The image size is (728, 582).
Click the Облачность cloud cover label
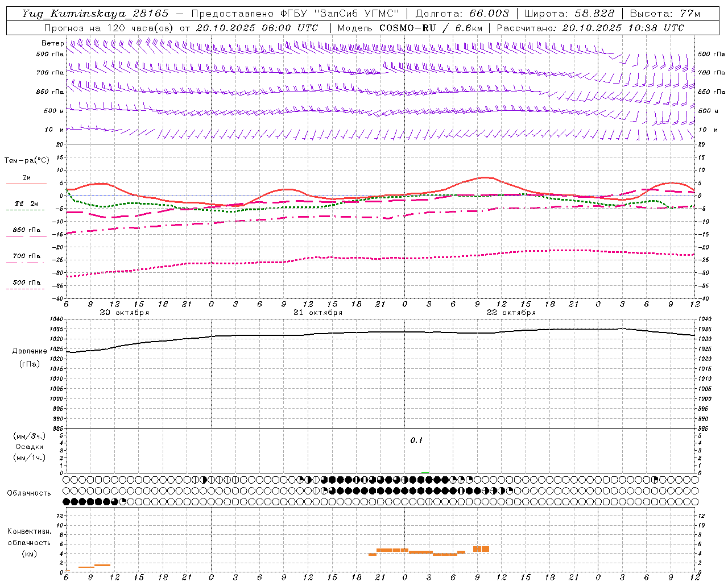tap(29, 493)
